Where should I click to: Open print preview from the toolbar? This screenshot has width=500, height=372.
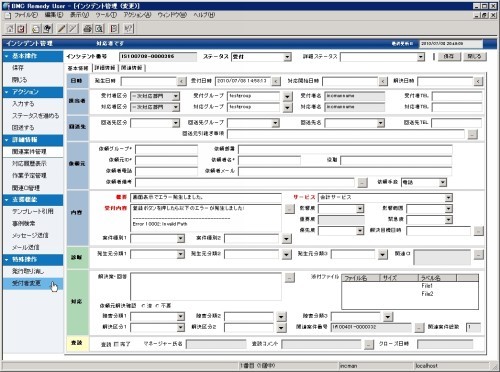click(x=99, y=29)
